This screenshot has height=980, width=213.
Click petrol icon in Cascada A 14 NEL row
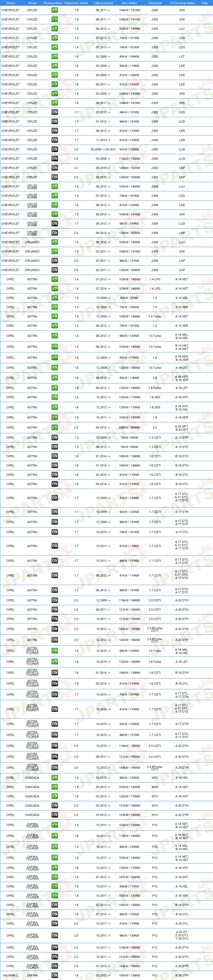55,778
